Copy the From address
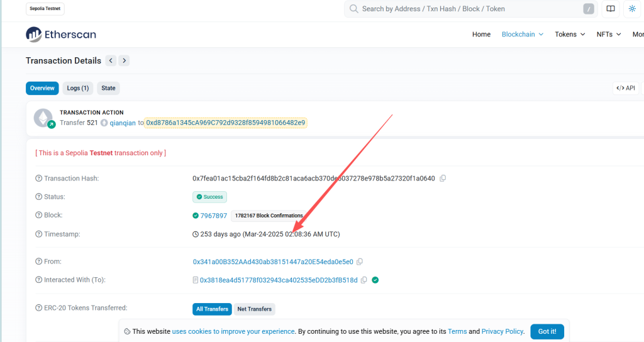The width and height of the screenshot is (644, 342). click(360, 262)
